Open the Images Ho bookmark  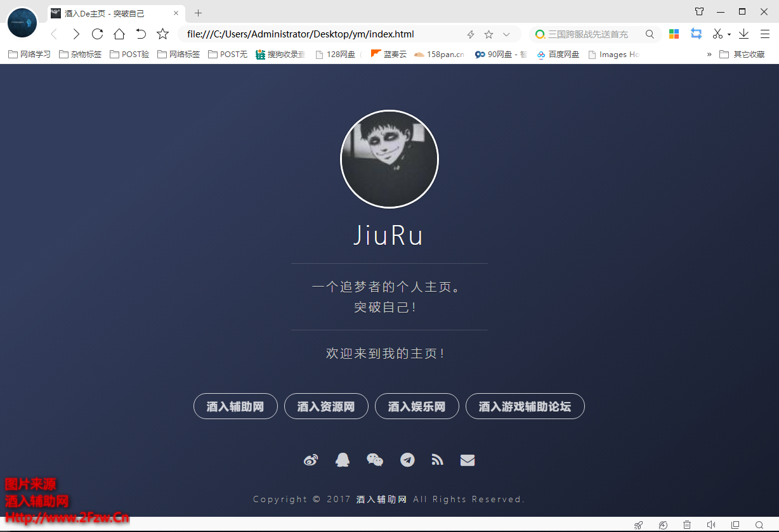pos(613,55)
